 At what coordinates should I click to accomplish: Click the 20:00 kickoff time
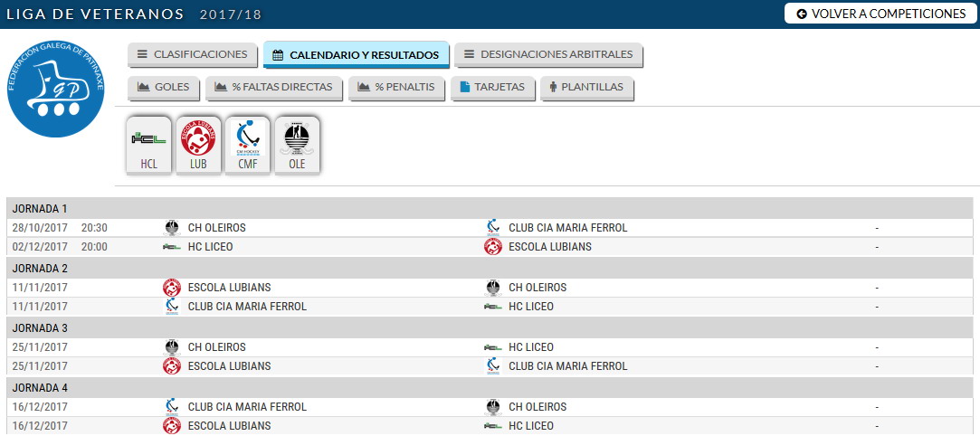94,247
